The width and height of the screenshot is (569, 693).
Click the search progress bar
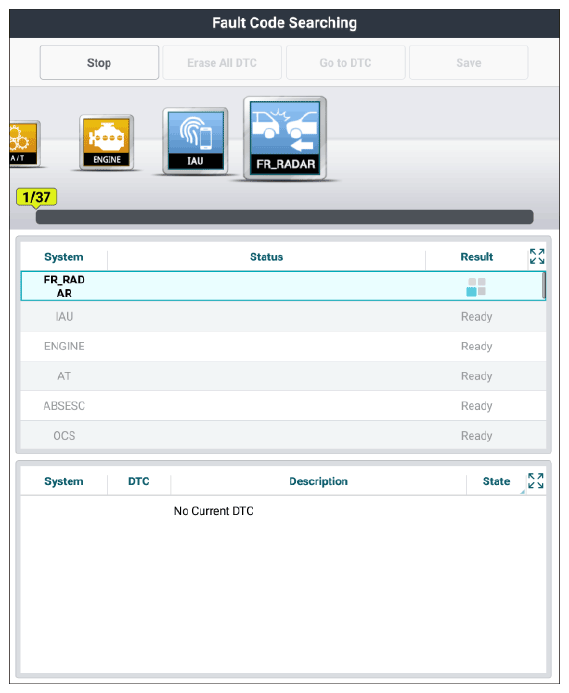pos(284,217)
